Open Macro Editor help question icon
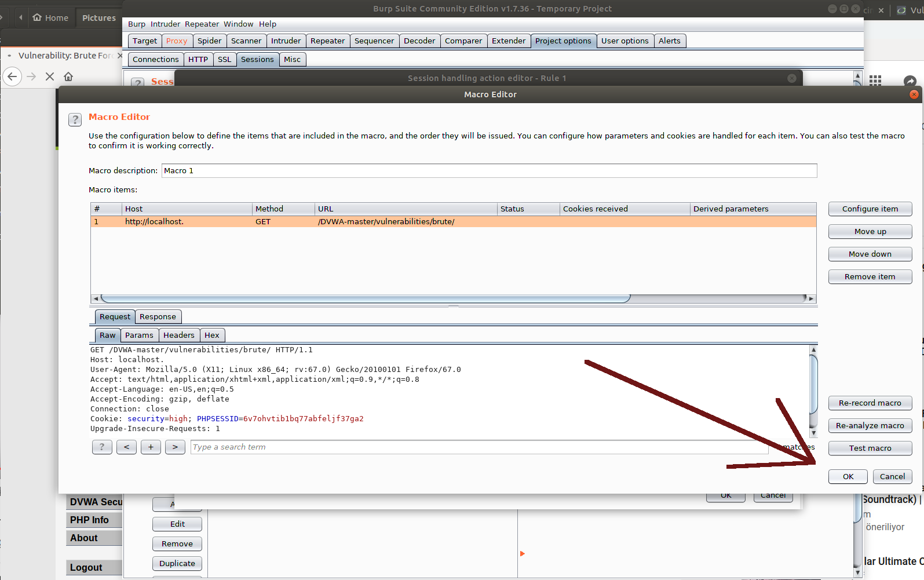The height and width of the screenshot is (580, 924). (75, 119)
